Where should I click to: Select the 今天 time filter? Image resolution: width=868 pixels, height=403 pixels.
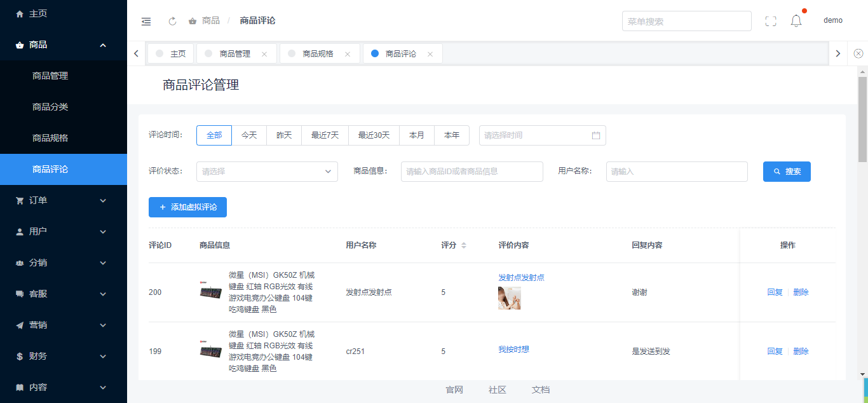point(249,135)
